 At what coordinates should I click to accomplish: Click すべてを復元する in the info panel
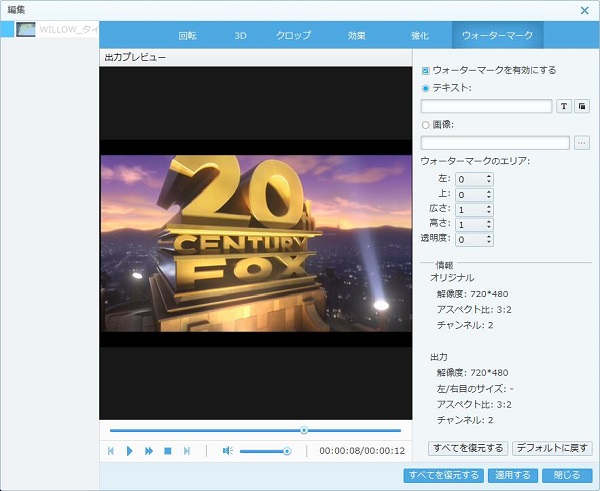pyautogui.click(x=468, y=448)
